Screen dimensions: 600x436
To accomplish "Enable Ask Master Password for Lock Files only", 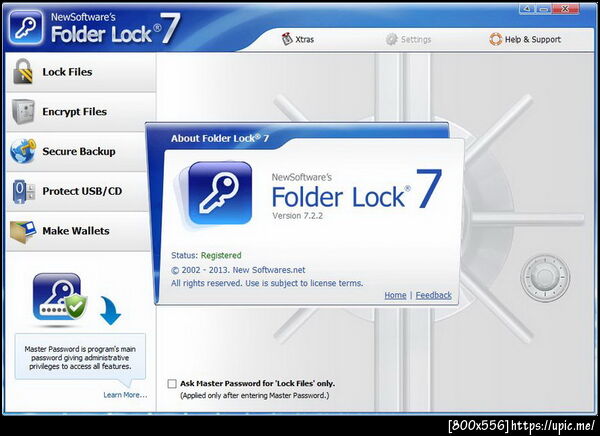I will coord(172,384).
